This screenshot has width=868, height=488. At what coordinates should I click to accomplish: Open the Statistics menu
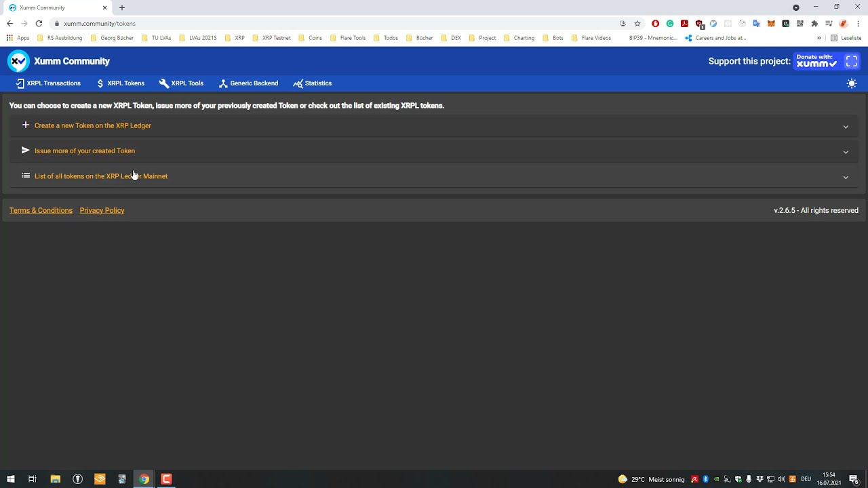point(313,83)
